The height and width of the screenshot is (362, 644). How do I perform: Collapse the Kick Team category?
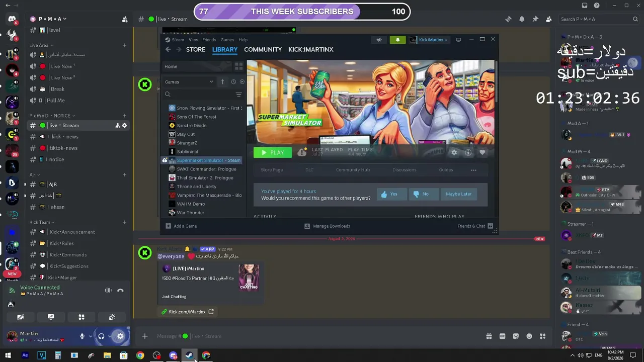pyautogui.click(x=42, y=222)
